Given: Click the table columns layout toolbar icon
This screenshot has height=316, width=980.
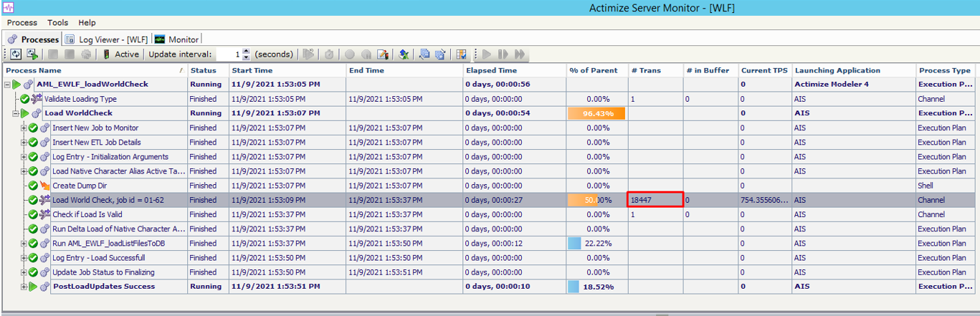Looking at the screenshot, I should click(461, 54).
